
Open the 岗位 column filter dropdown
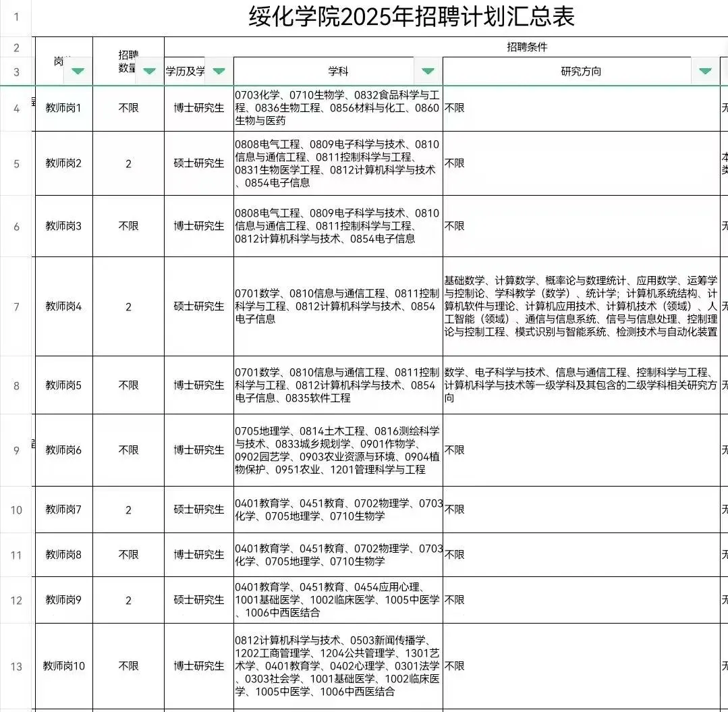pyautogui.click(x=77, y=70)
